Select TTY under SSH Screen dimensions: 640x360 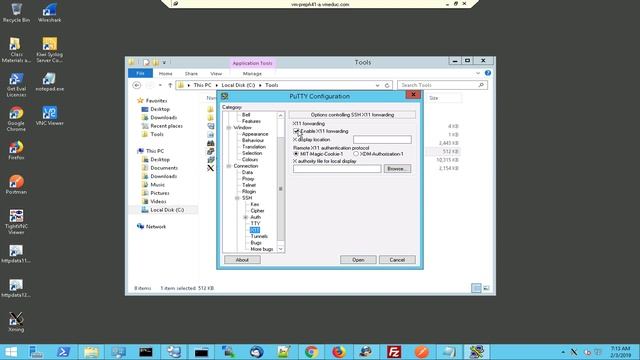(x=255, y=223)
